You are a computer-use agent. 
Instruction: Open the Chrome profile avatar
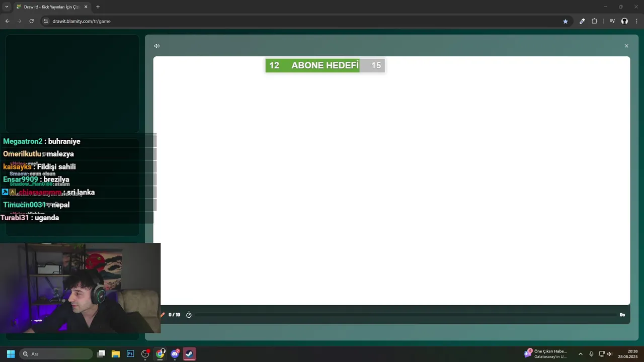624,21
